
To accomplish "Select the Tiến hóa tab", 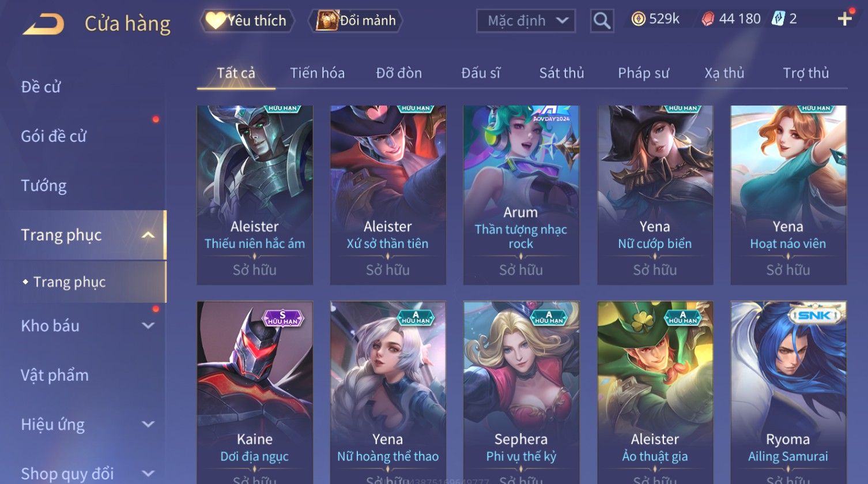I will (317, 73).
